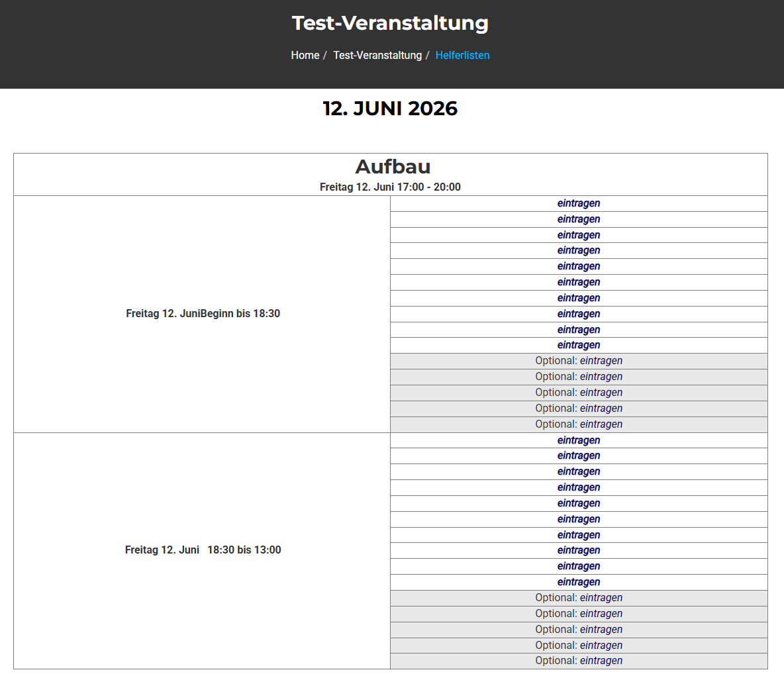
Task: Choose first Optional eintragen for Beginn bis 18:30
Action: (601, 361)
